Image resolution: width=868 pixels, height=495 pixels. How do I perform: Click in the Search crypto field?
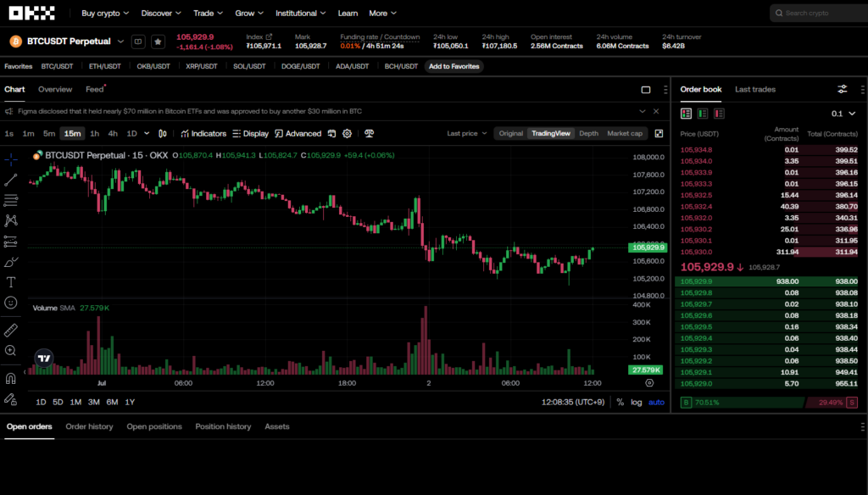[x=820, y=14]
